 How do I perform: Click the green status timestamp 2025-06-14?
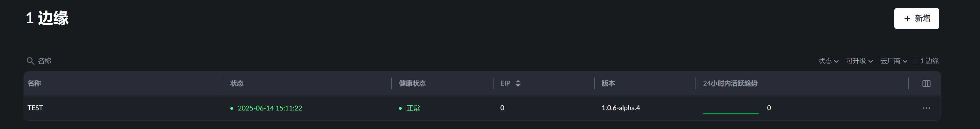tap(270, 108)
